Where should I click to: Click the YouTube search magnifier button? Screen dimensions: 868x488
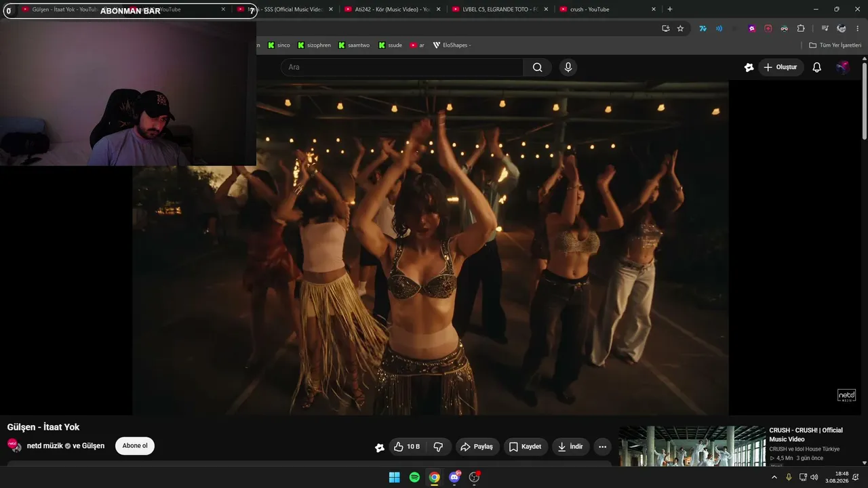[537, 67]
